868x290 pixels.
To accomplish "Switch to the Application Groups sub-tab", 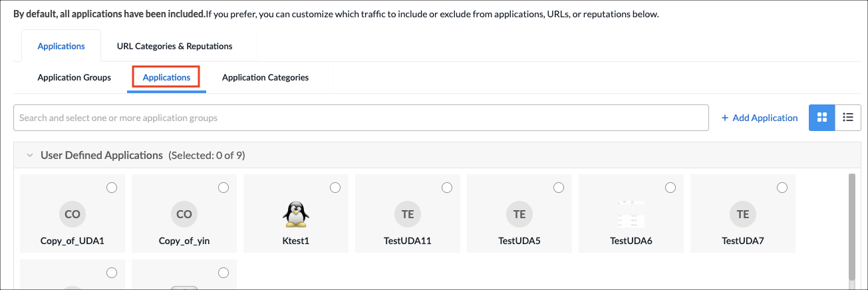I will click(x=74, y=77).
